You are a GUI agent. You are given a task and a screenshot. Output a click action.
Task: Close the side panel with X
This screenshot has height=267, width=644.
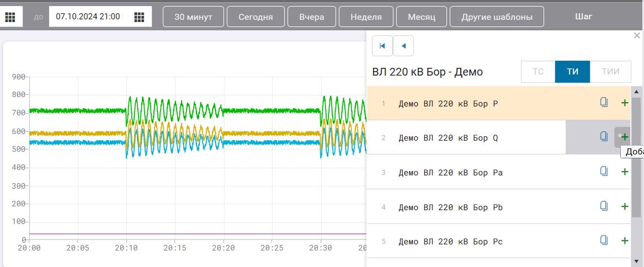(637, 35)
